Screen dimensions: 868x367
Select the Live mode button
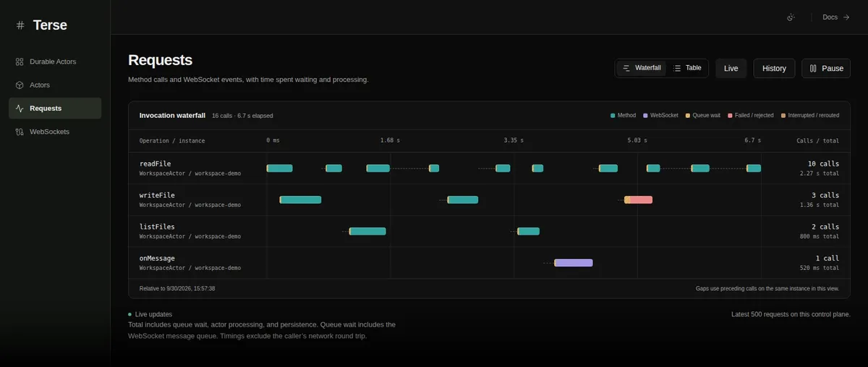tap(731, 68)
